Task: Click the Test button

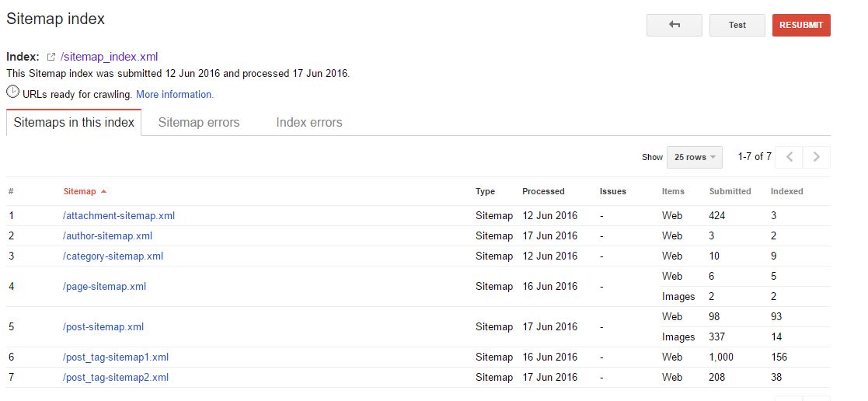Action: pyautogui.click(x=737, y=25)
